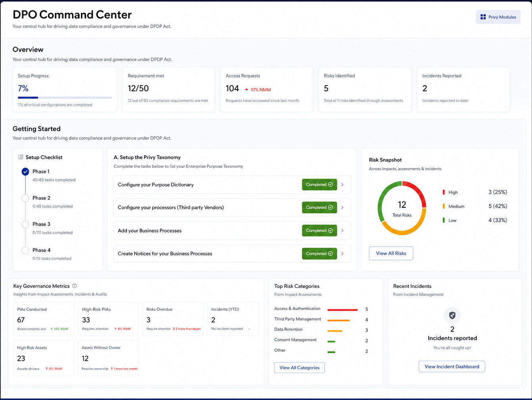Viewport: 532px width, 400px height.
Task: Expand Add your Business Processes chevron
Action: [x=342, y=230]
